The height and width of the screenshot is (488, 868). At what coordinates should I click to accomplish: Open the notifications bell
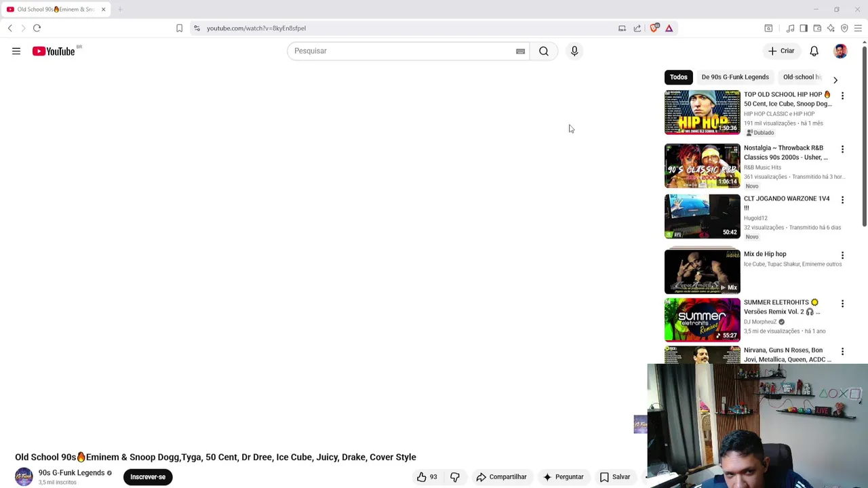pyautogui.click(x=814, y=51)
